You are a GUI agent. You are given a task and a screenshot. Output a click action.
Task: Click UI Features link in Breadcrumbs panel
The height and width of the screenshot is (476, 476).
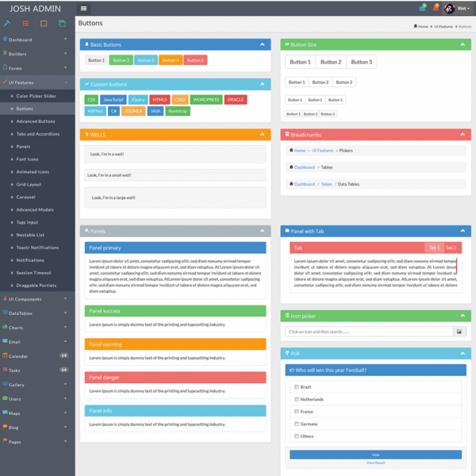point(323,150)
